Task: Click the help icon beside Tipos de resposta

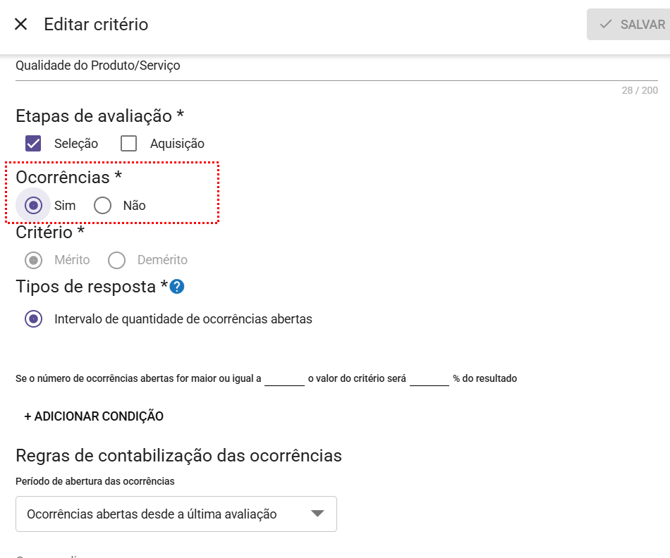Action: (x=177, y=287)
